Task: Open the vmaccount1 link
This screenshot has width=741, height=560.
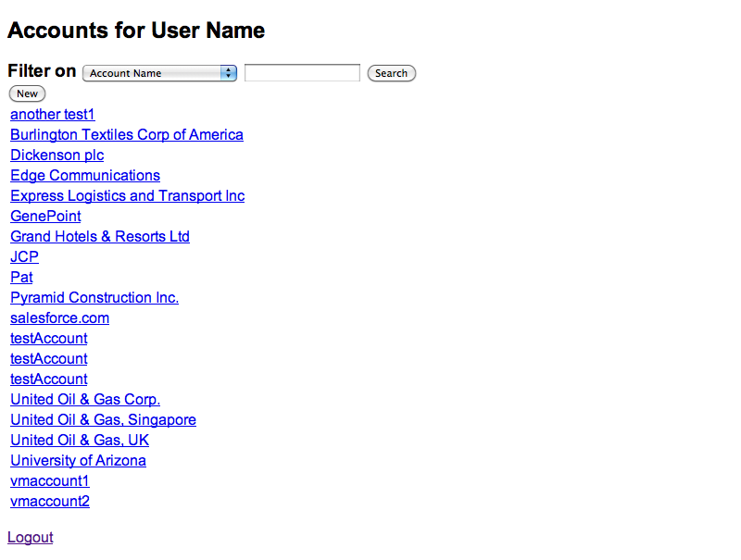Action: 50,480
